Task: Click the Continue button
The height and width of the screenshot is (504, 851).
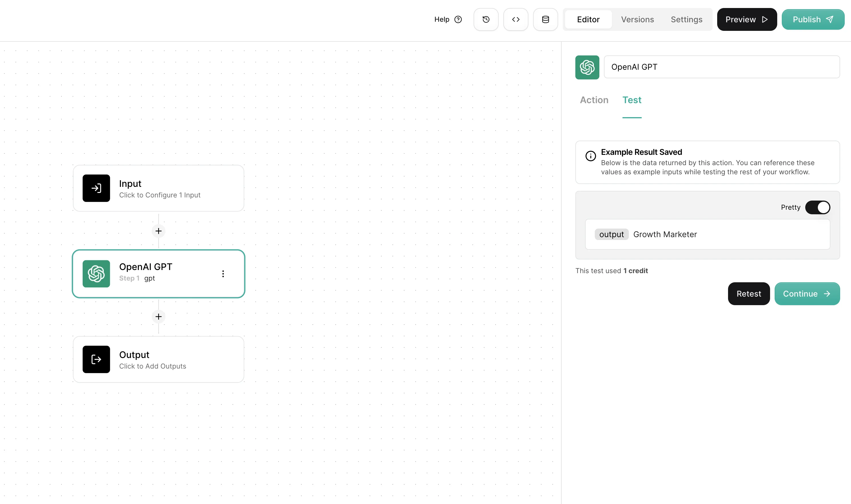Action: point(807,294)
